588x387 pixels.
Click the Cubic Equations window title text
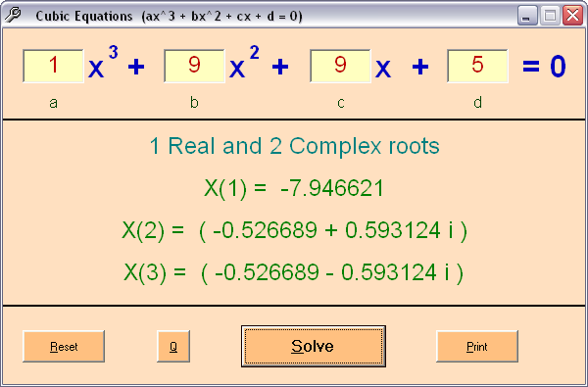point(170,16)
